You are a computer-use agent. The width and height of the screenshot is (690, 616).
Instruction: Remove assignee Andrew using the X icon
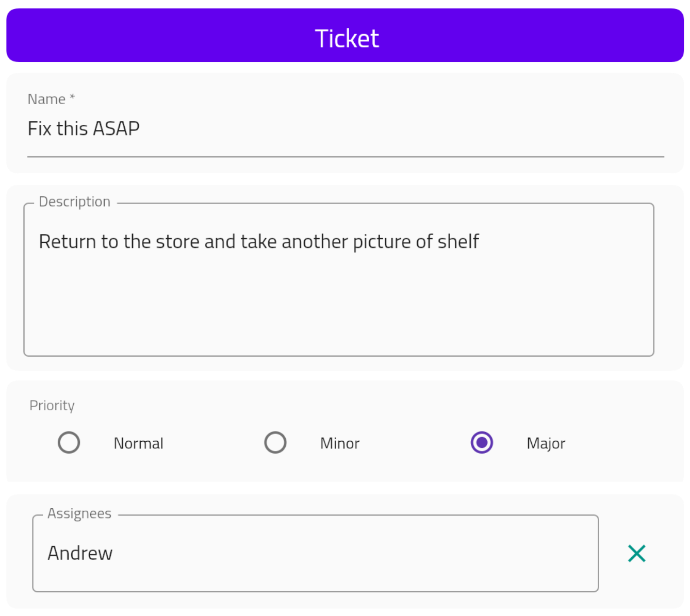coord(637,553)
